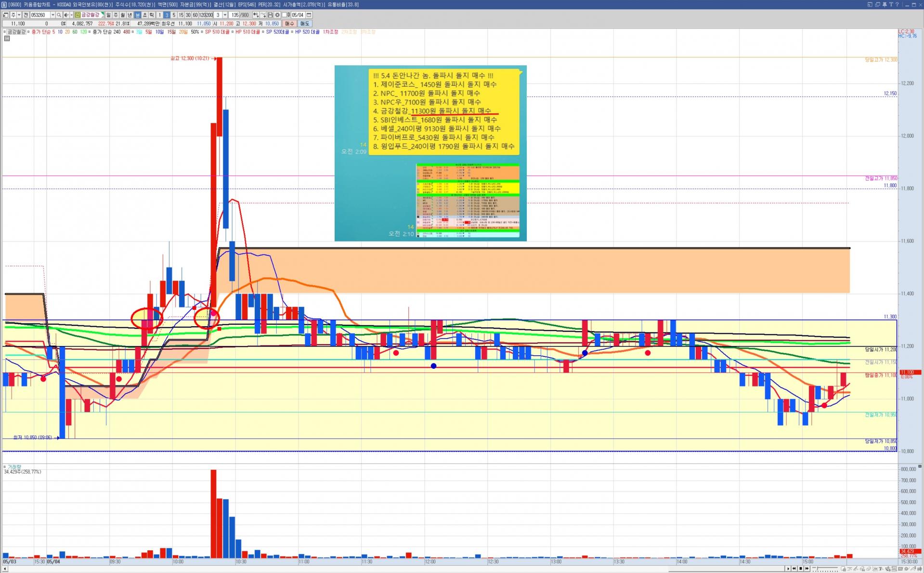Select the 년 (yearly) chart period tab
The width and height of the screenshot is (924, 573).
coord(130,15)
